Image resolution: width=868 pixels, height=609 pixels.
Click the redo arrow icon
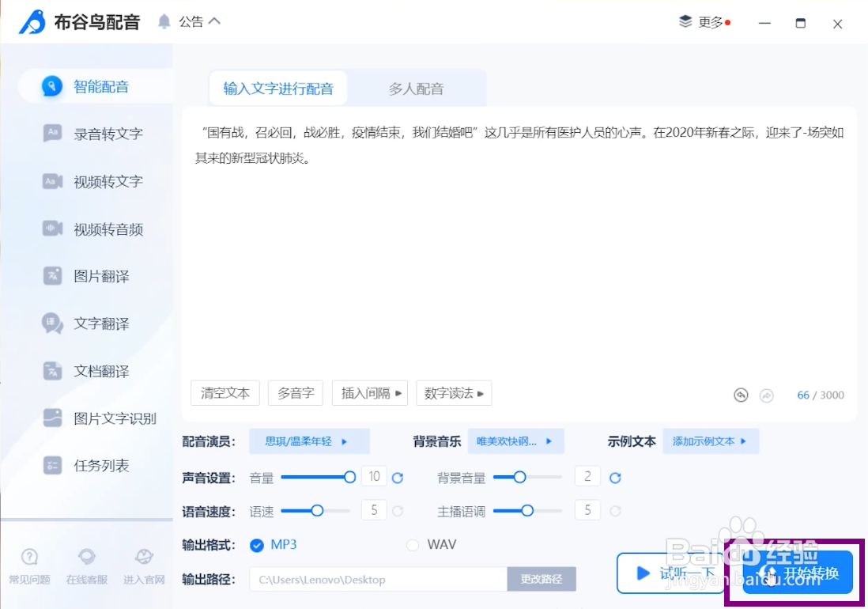(x=766, y=395)
